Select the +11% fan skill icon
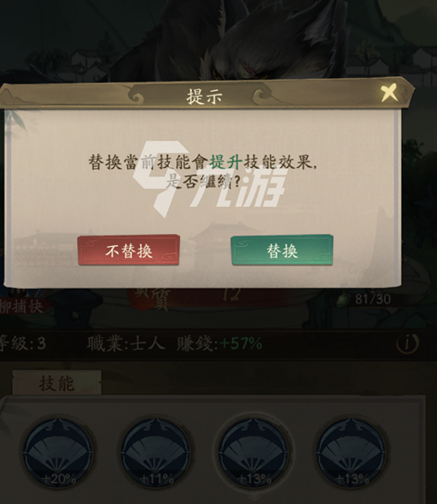Image resolution: width=437 pixels, height=504 pixels. pyautogui.click(x=156, y=453)
